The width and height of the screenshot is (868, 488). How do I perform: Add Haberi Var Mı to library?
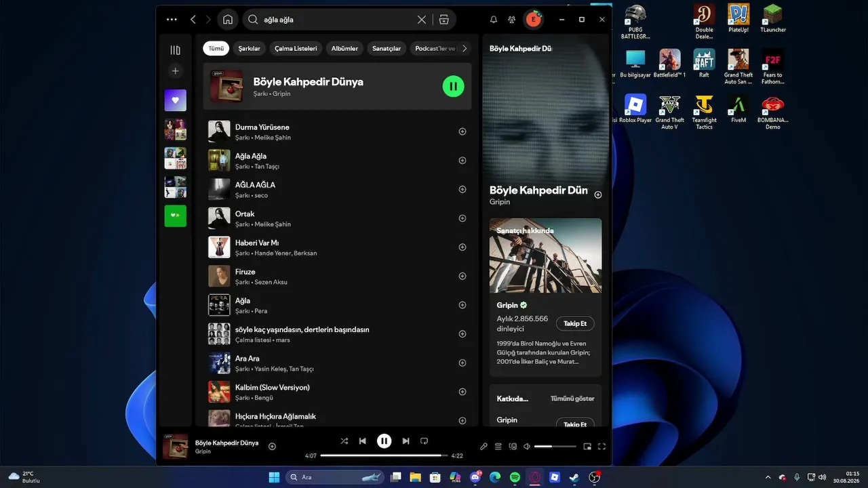pyautogui.click(x=462, y=247)
